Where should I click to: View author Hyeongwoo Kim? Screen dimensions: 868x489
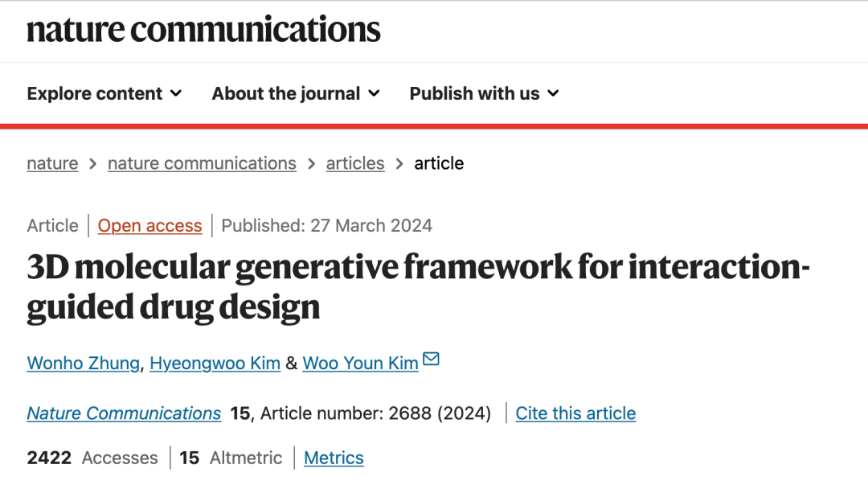point(215,364)
